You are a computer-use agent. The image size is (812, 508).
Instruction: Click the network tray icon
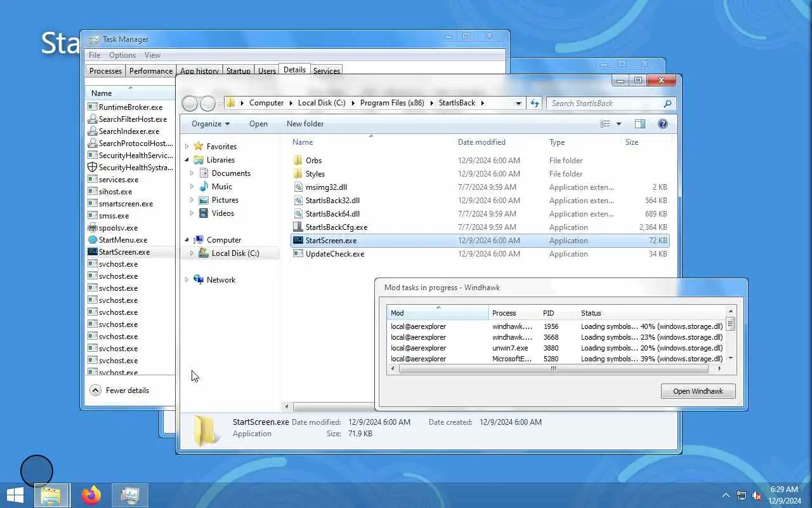pyautogui.click(x=741, y=495)
